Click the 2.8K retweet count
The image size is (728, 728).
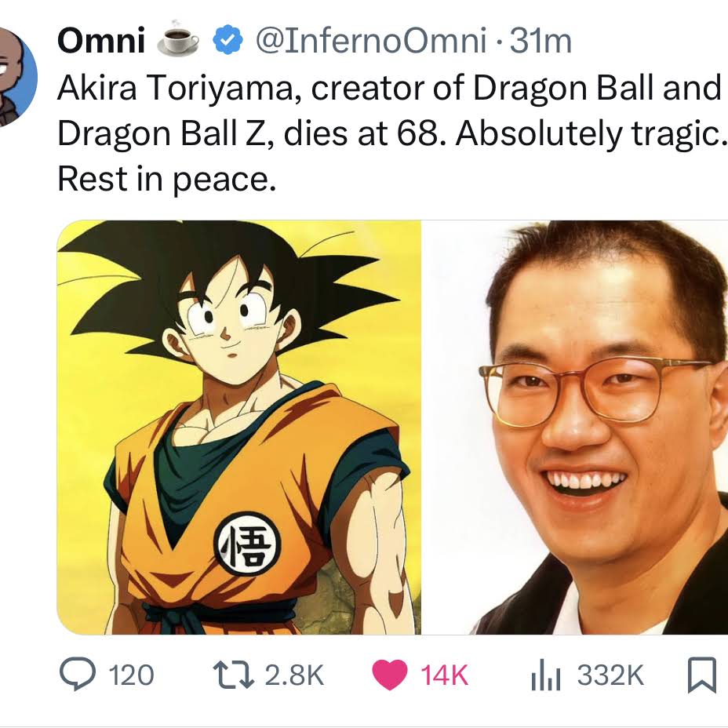tap(294, 675)
